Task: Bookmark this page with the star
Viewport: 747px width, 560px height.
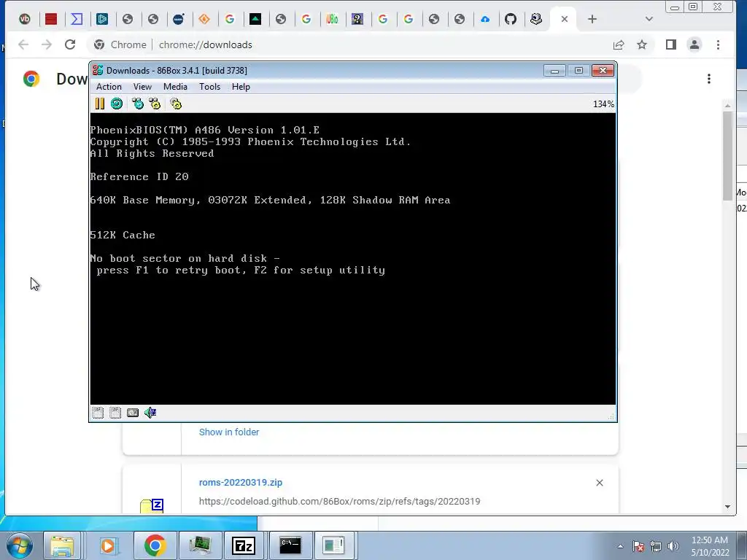Action: (x=642, y=44)
